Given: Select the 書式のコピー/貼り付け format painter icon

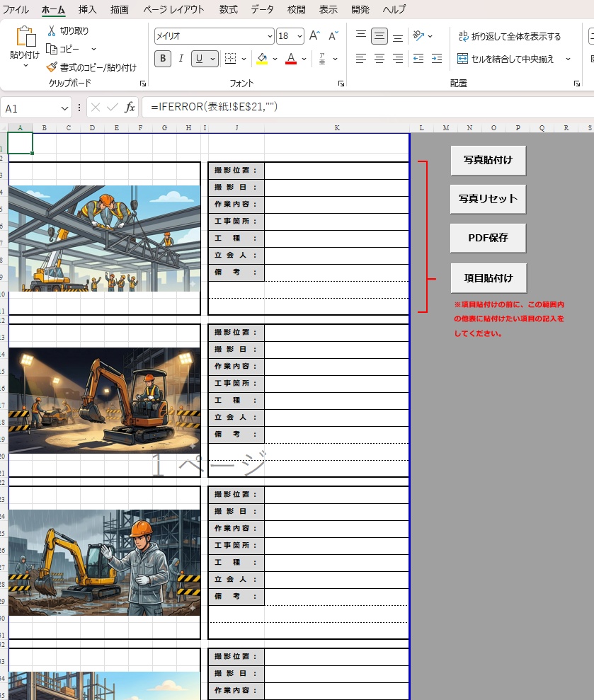Looking at the screenshot, I should pos(52,67).
